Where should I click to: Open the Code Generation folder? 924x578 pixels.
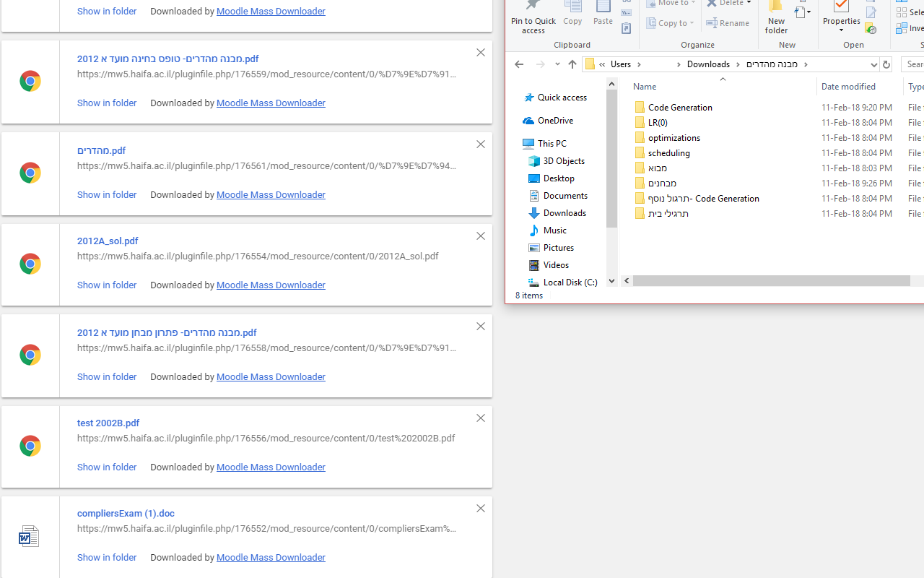[680, 107]
